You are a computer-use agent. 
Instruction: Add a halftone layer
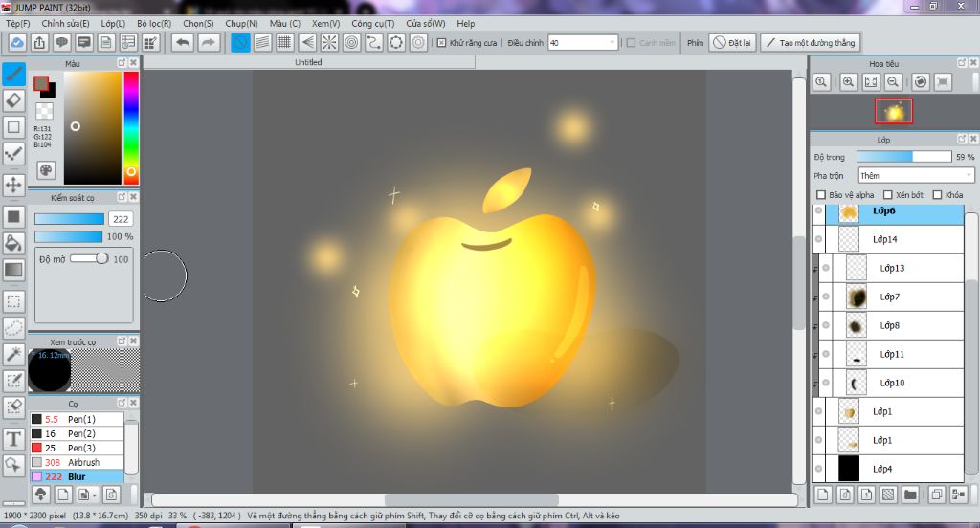pos(888,495)
